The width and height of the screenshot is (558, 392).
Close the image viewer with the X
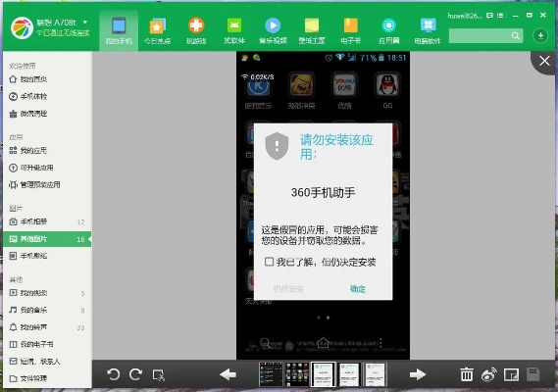tap(544, 61)
